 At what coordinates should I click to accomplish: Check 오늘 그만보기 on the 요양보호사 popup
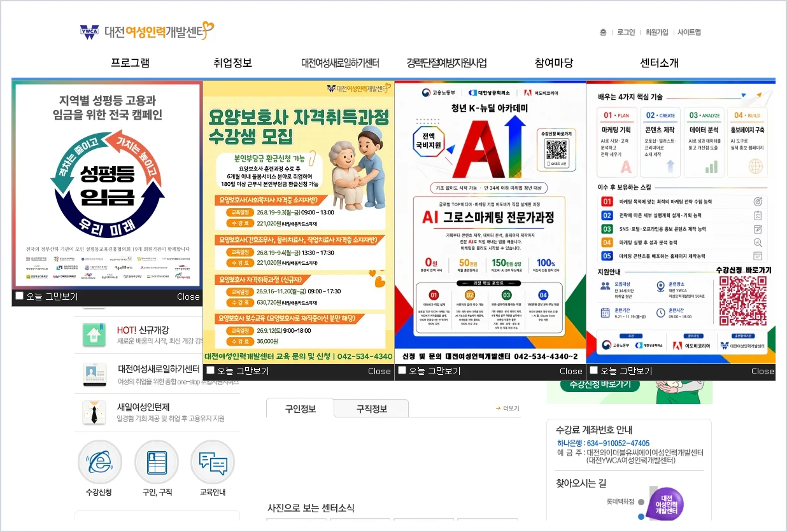point(210,370)
